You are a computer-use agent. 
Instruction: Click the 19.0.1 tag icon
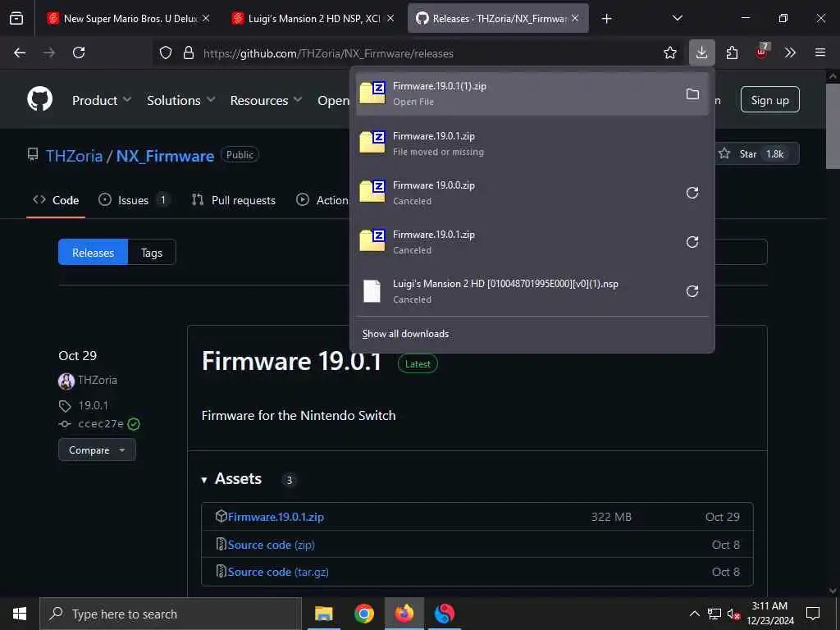tap(65, 406)
